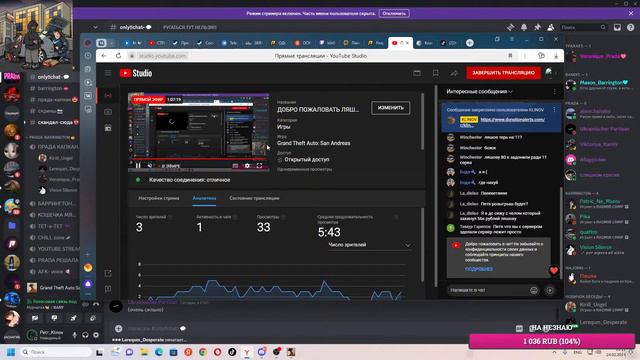
Task: Click 'Отключить' in streamer mode banner
Action: (x=394, y=13)
